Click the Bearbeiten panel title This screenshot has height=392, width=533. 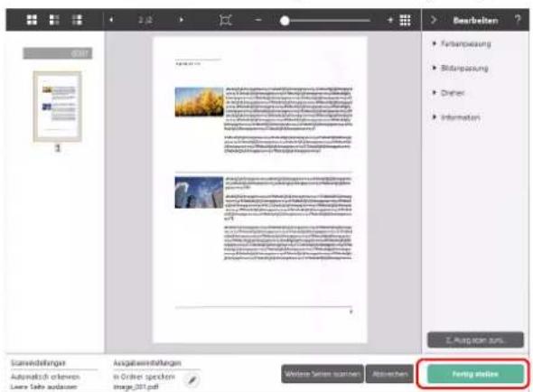click(475, 21)
